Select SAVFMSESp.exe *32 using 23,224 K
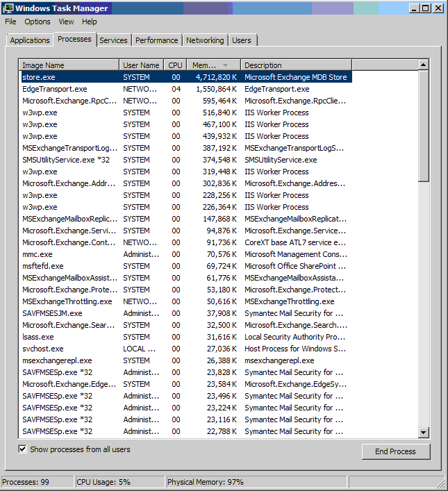Image resolution: width=448 pixels, height=491 pixels. tap(187, 408)
